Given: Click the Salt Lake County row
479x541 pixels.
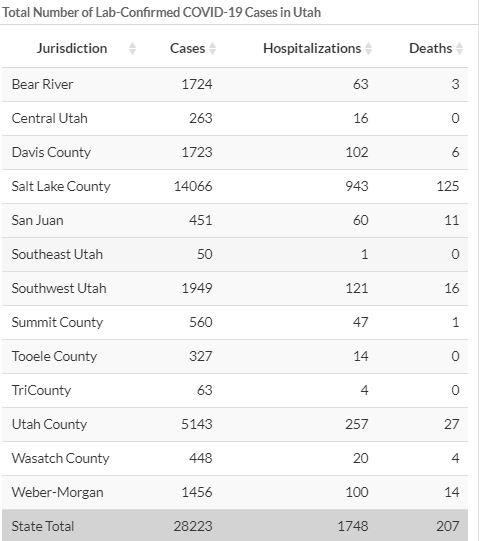Looking at the screenshot, I should point(235,186).
